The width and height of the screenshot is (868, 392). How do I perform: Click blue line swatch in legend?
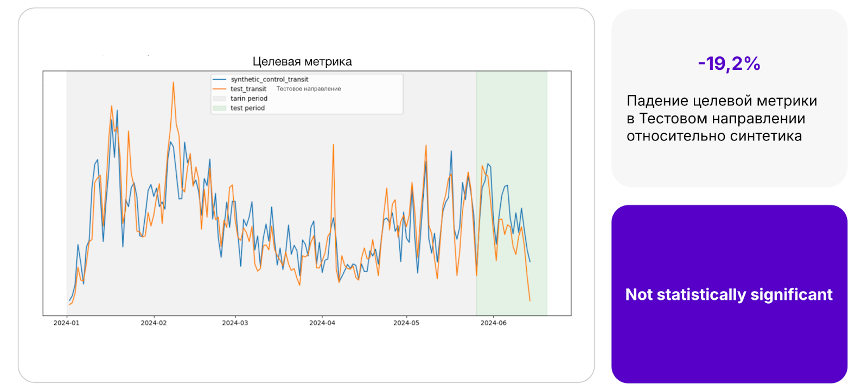point(219,80)
